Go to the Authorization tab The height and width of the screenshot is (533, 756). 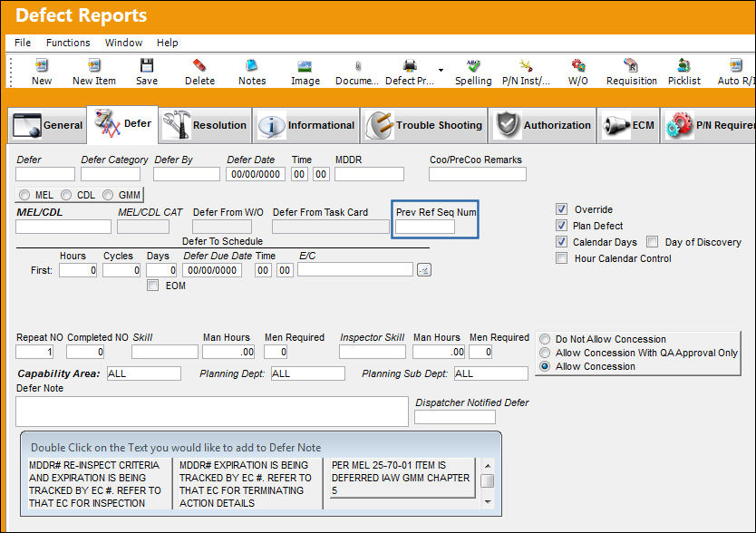543,125
